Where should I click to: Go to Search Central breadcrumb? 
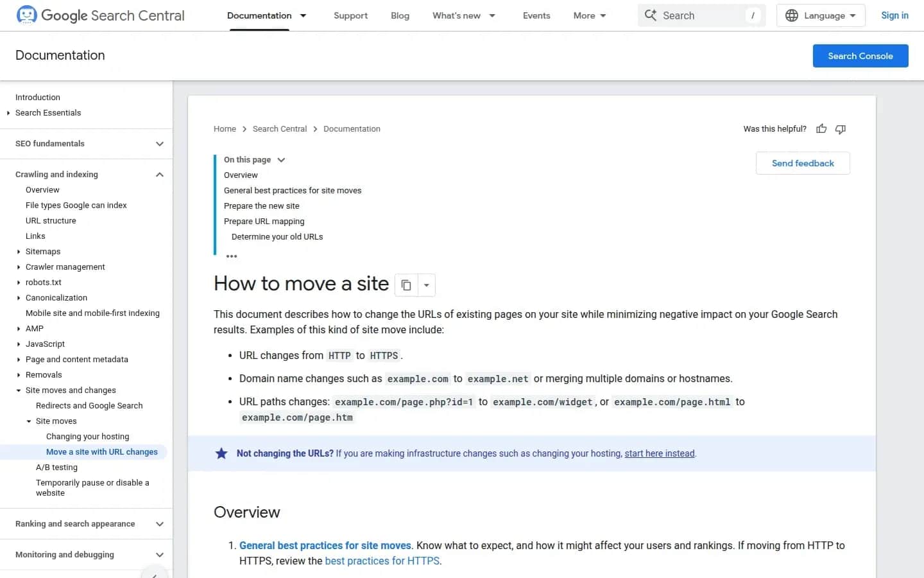tap(280, 129)
